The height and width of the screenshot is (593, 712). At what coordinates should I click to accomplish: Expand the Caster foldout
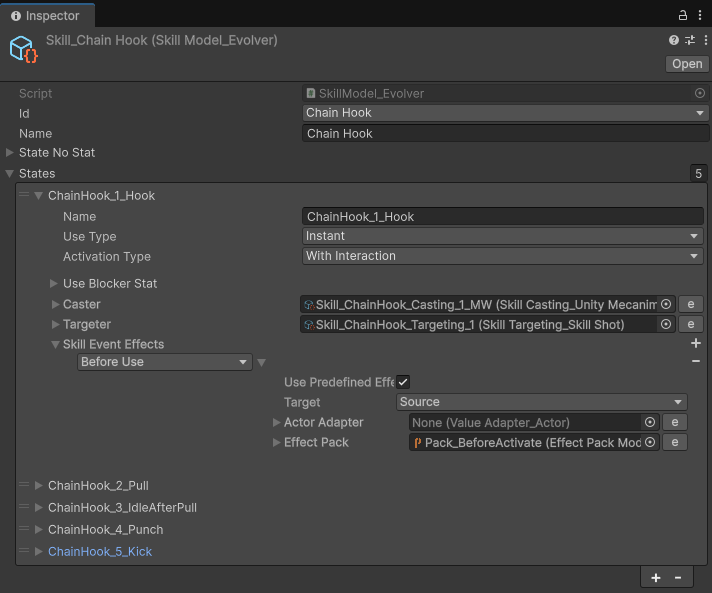[x=55, y=304]
